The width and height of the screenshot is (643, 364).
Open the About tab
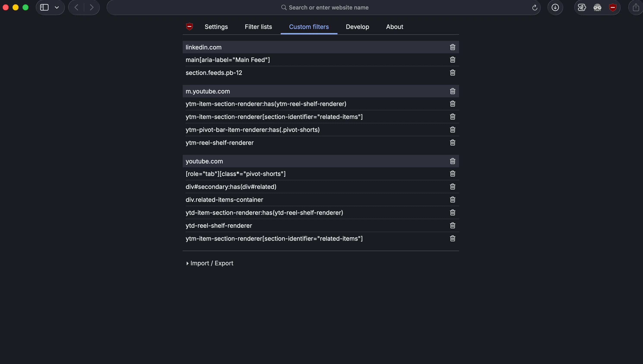[394, 27]
